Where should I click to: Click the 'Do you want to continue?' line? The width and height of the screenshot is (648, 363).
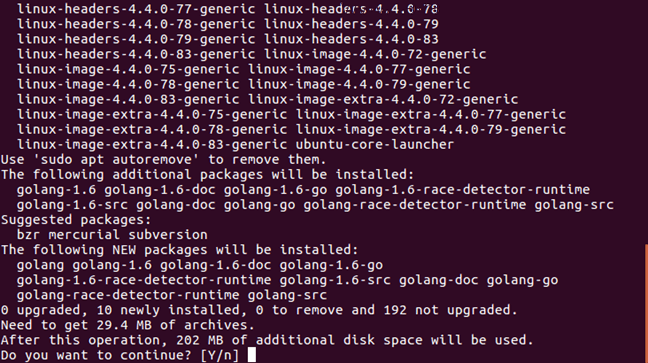(120, 355)
